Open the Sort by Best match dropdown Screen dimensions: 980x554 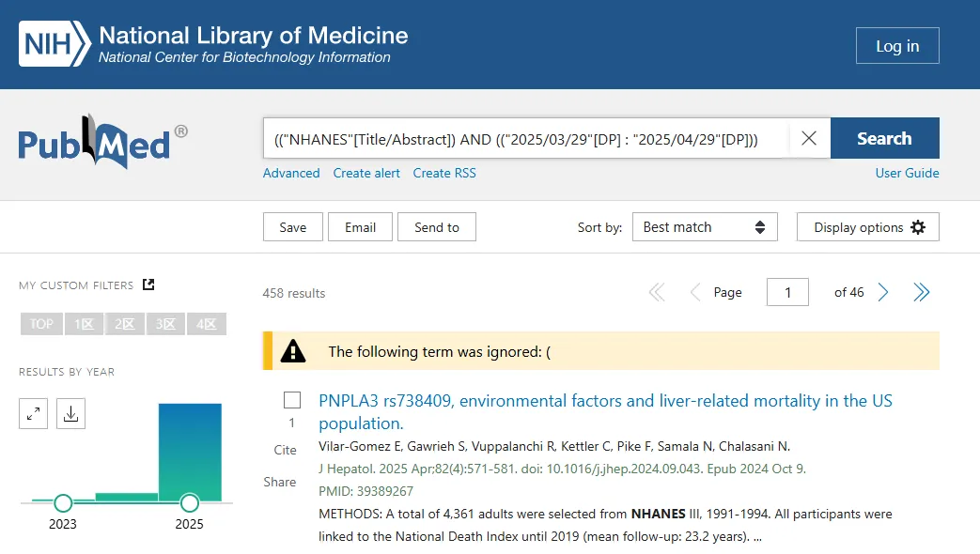(x=705, y=226)
